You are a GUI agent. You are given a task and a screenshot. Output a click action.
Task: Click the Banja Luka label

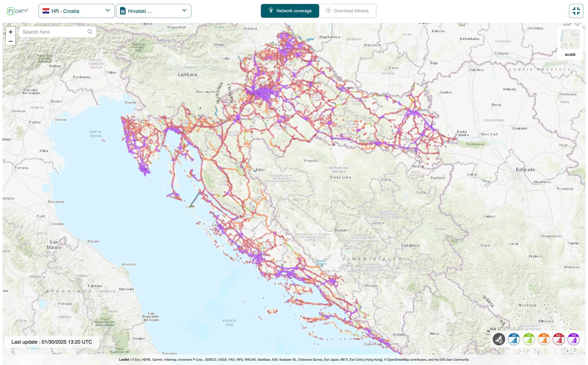coord(340,177)
